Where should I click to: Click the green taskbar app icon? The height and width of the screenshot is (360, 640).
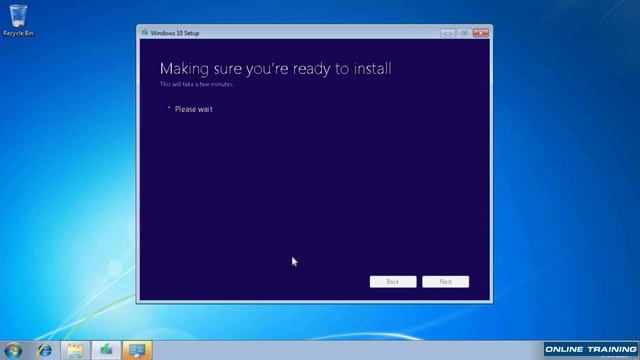(x=106, y=351)
